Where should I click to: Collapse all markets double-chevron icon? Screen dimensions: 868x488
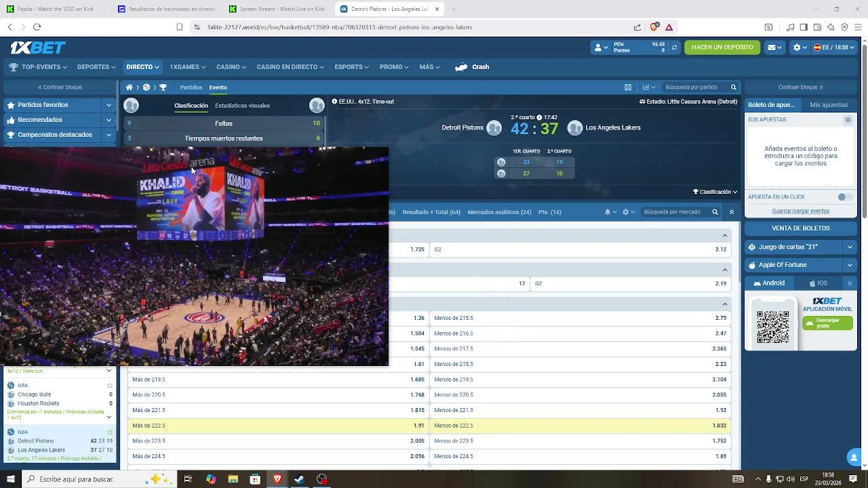[731, 212]
